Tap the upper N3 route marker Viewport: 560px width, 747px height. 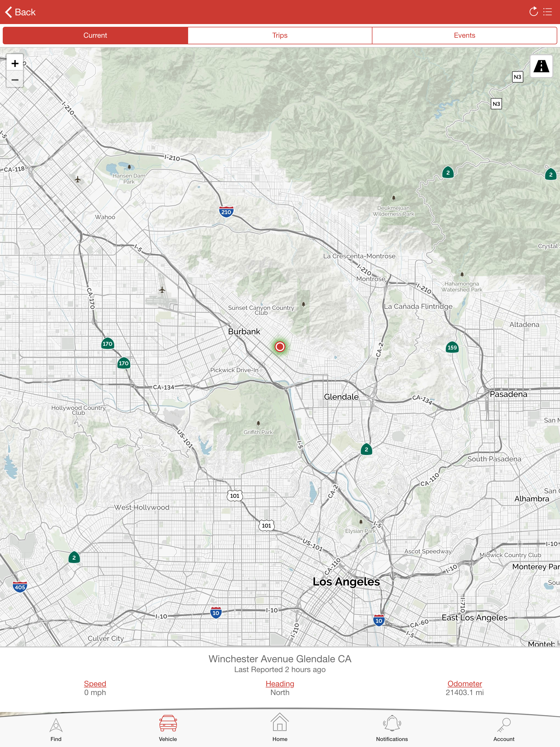click(517, 77)
